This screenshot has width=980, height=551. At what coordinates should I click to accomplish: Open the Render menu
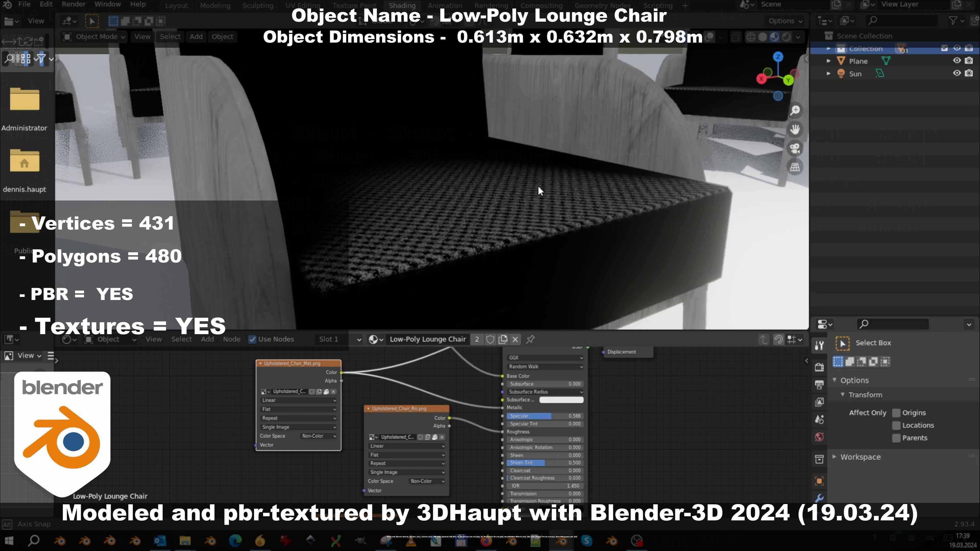pyautogui.click(x=73, y=5)
